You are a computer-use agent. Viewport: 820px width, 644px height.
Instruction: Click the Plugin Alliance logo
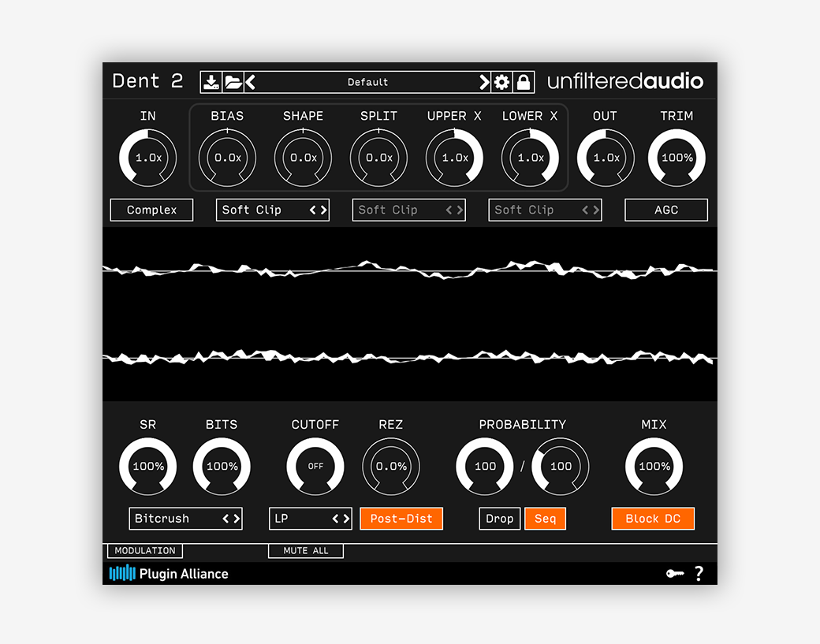click(x=169, y=573)
